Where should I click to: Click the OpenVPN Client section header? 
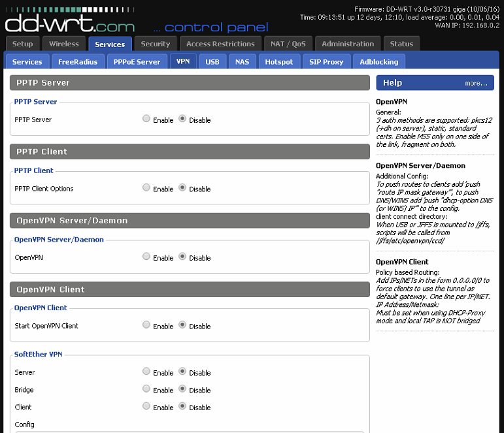coord(190,289)
